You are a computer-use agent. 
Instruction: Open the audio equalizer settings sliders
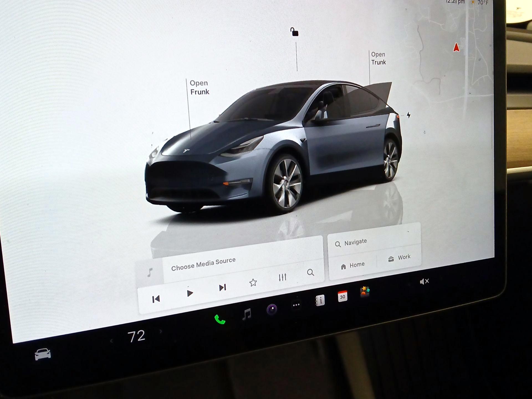[x=282, y=277]
